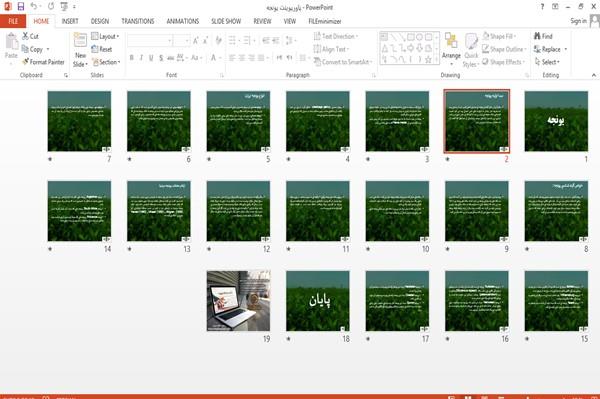This screenshot has width=600, height=399.
Task: Open Font dialog launcher
Action: tap(222, 75)
